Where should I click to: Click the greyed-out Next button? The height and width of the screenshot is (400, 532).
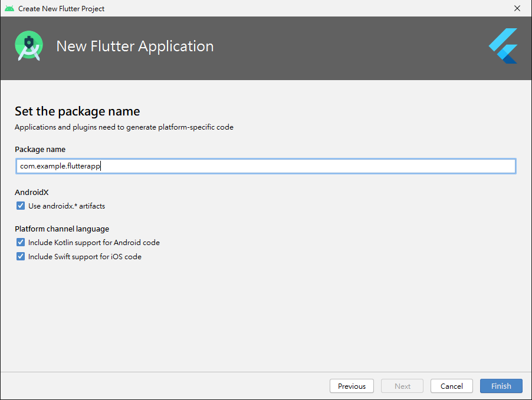pyautogui.click(x=402, y=386)
